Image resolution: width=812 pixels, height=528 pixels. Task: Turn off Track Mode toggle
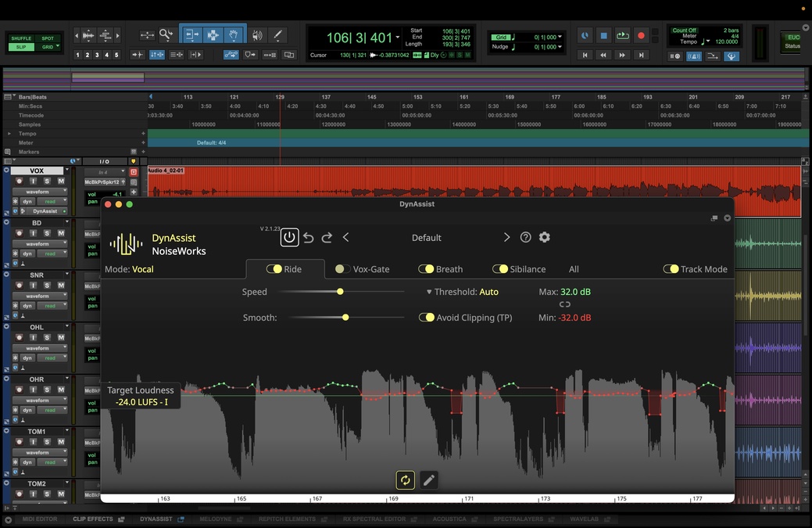[671, 269]
